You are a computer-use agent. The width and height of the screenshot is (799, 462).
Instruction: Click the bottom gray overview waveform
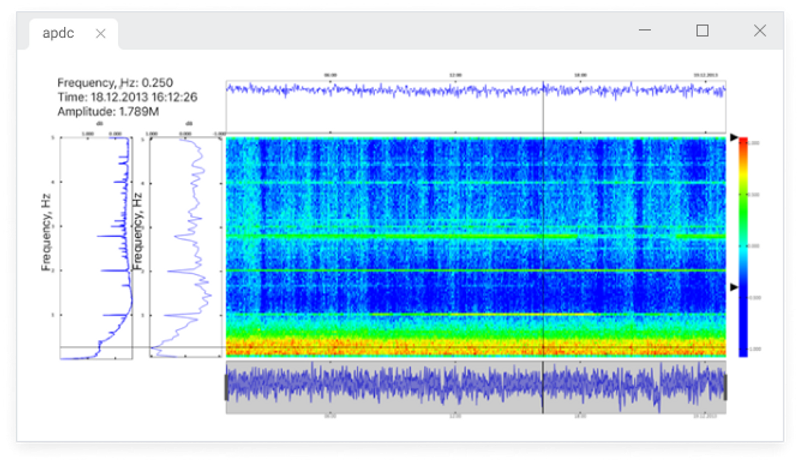(476, 387)
